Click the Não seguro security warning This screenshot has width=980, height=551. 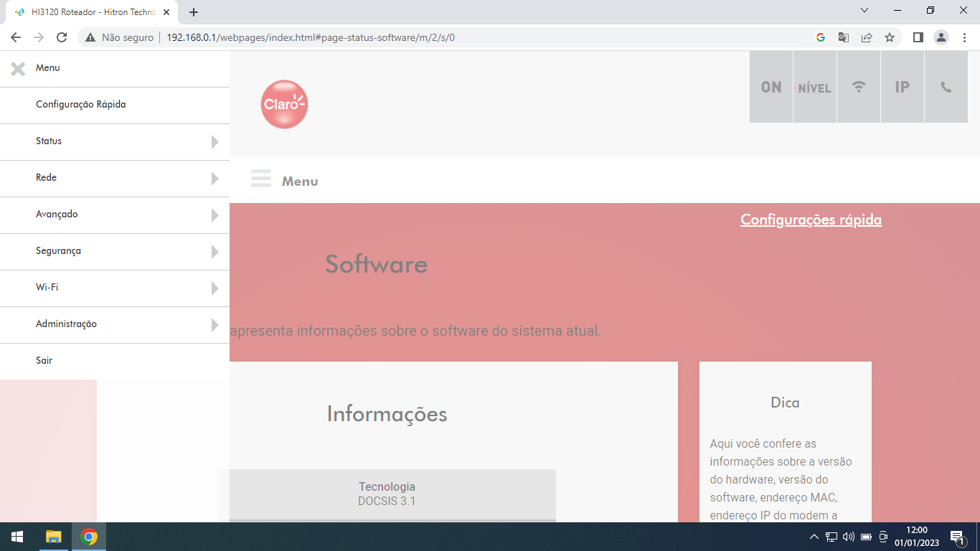pyautogui.click(x=119, y=37)
